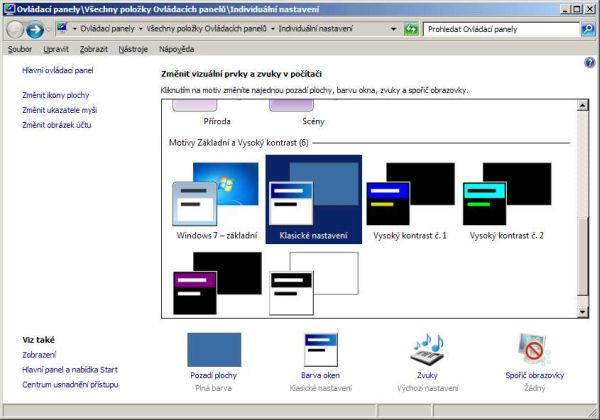Image resolution: width=600 pixels, height=420 pixels.
Task: Expand arrow before Všechny položky breadcrumb
Action: click(x=141, y=29)
